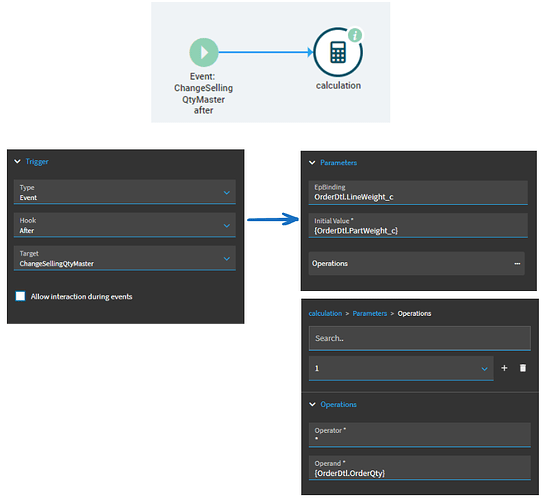543x500 pixels.
Task: Go to calculation breadcrumb link
Action: click(325, 313)
